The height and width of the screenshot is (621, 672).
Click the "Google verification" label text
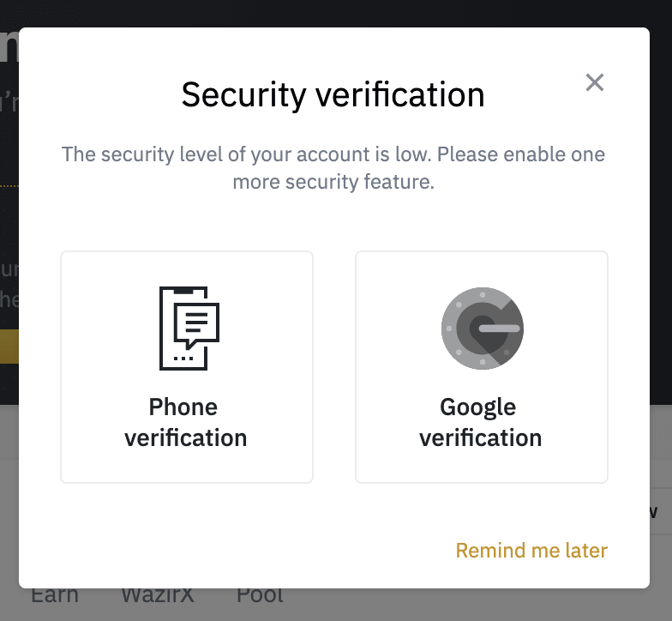coord(480,422)
